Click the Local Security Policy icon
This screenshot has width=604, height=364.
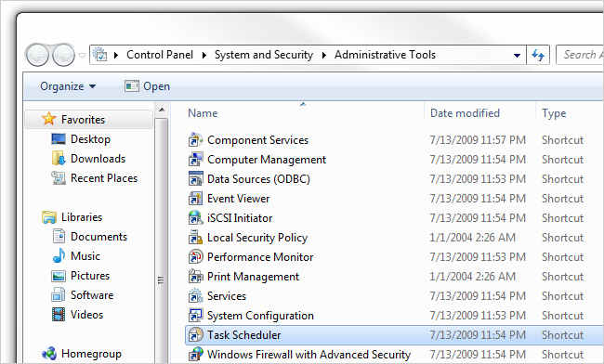click(196, 238)
